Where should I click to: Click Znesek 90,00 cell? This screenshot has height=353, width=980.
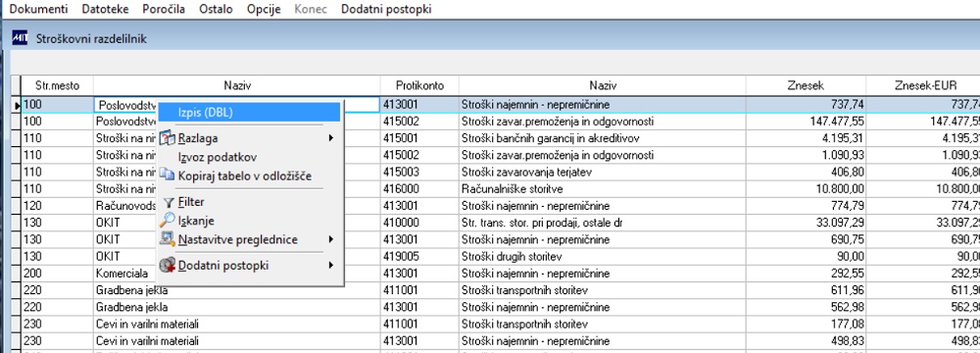pyautogui.click(x=806, y=256)
